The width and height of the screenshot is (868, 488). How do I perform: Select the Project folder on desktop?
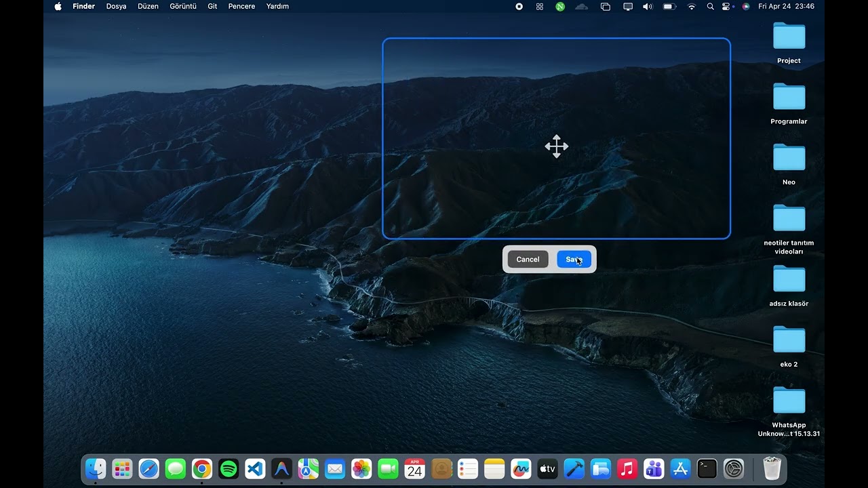tap(789, 43)
